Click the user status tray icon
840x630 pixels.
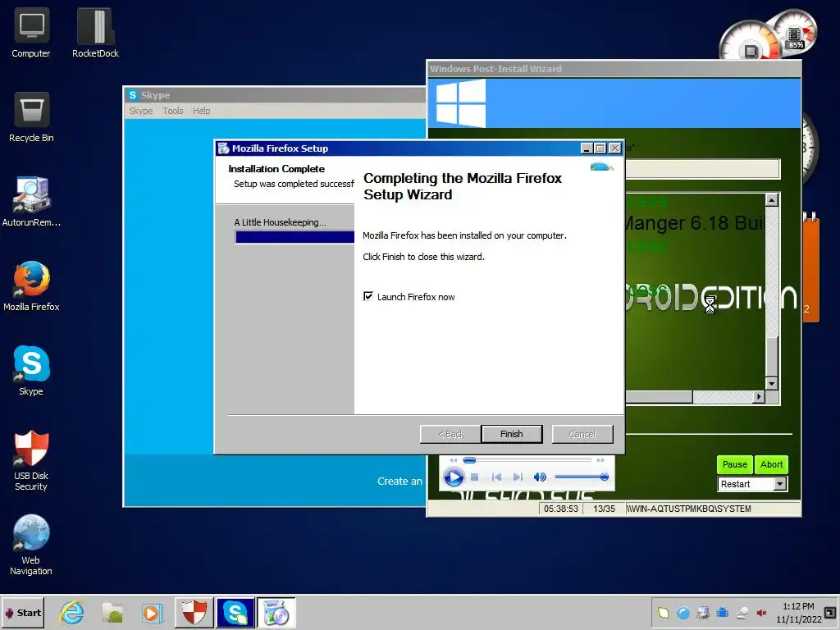coord(742,613)
